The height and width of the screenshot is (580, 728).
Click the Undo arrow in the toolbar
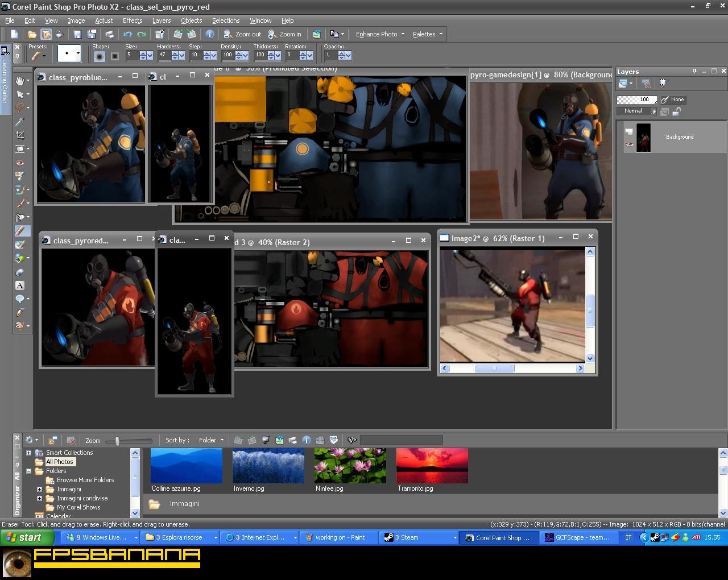pos(127,34)
